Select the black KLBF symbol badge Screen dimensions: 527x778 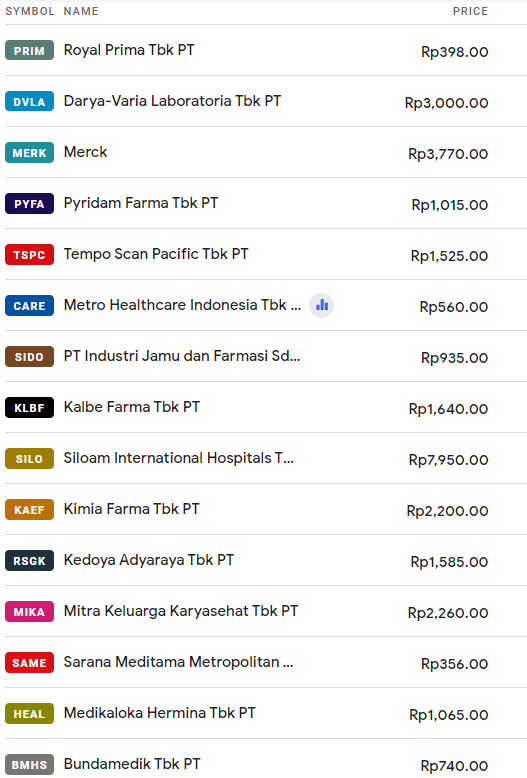(x=29, y=408)
